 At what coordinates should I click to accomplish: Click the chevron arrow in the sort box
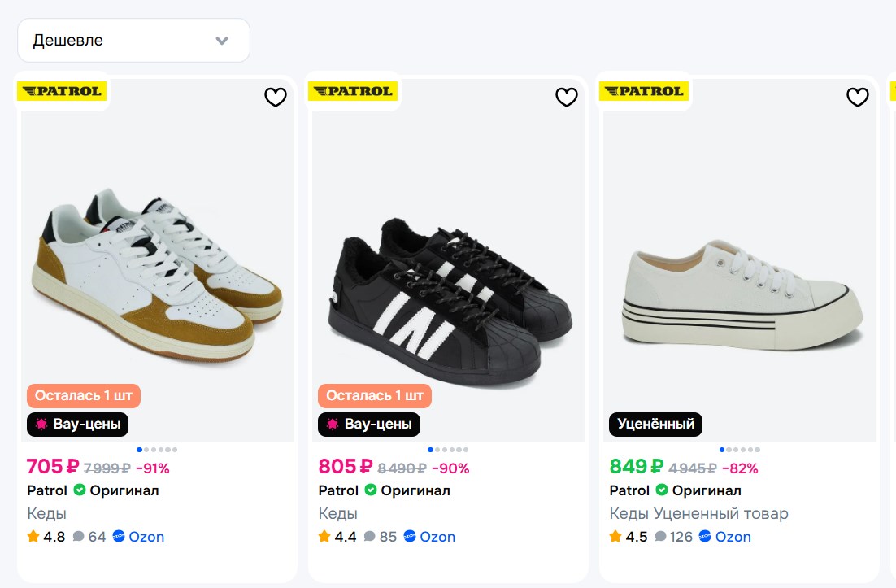[x=222, y=41]
